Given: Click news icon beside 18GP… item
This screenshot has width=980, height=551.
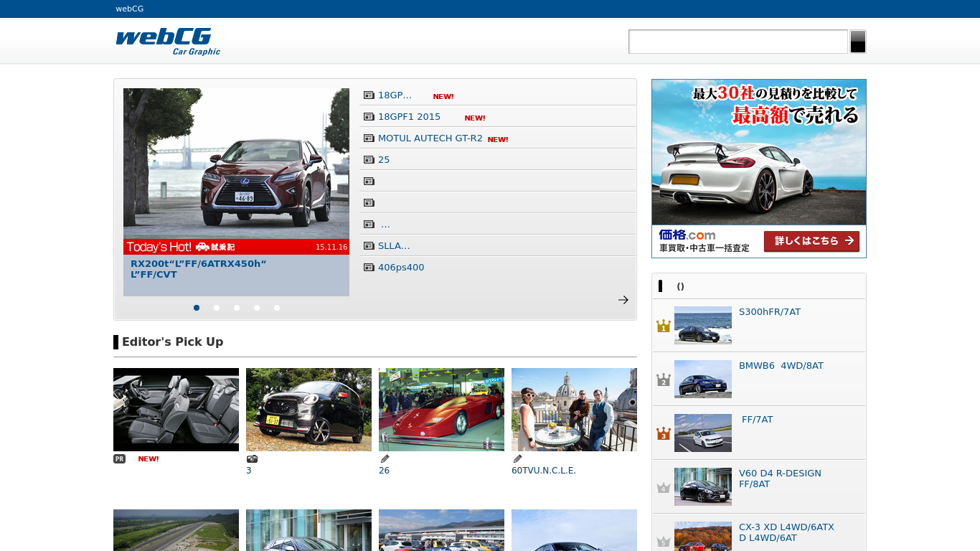Looking at the screenshot, I should click(369, 95).
